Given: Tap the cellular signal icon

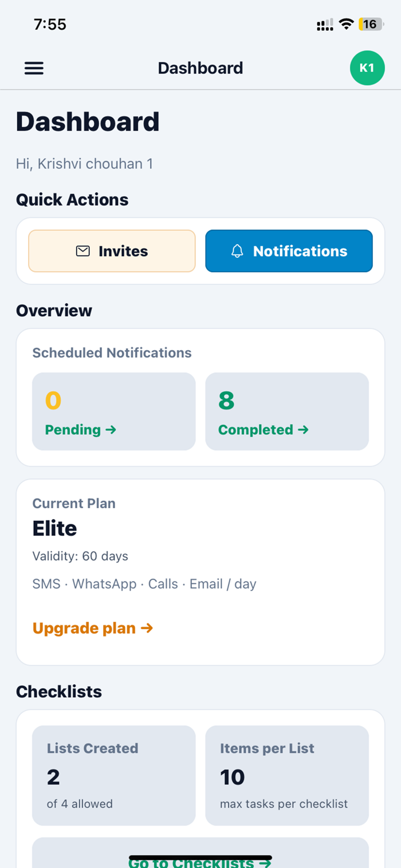Looking at the screenshot, I should pyautogui.click(x=325, y=25).
